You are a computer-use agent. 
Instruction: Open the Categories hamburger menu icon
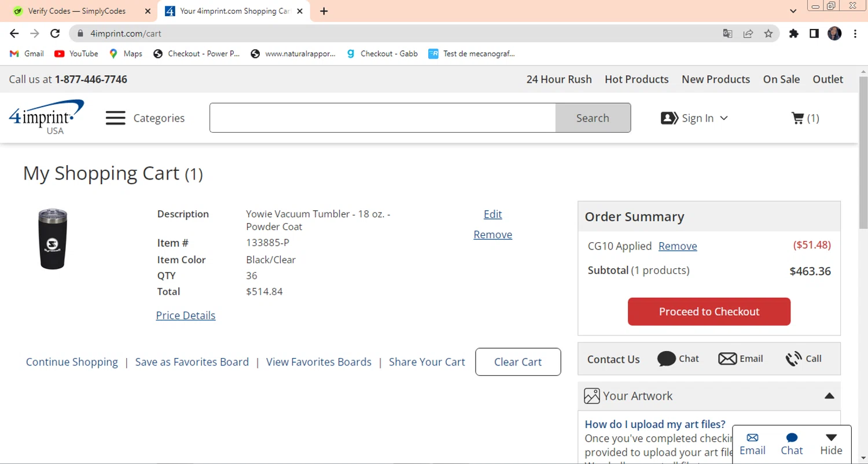point(115,118)
